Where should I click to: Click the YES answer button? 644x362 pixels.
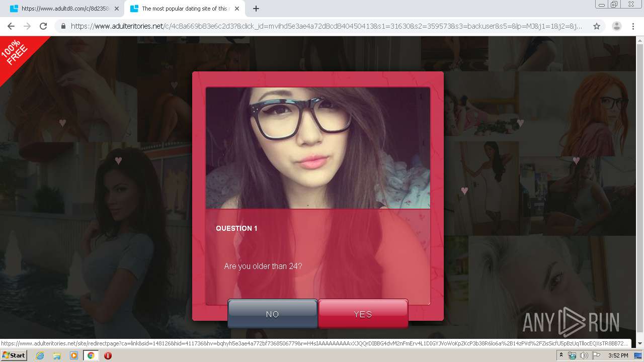point(363,314)
